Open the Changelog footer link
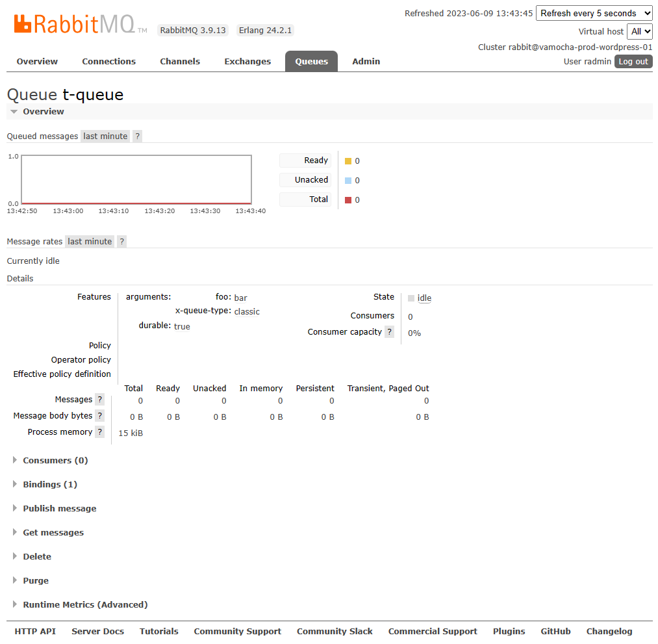Screen dimensions: 658x644 (609, 631)
